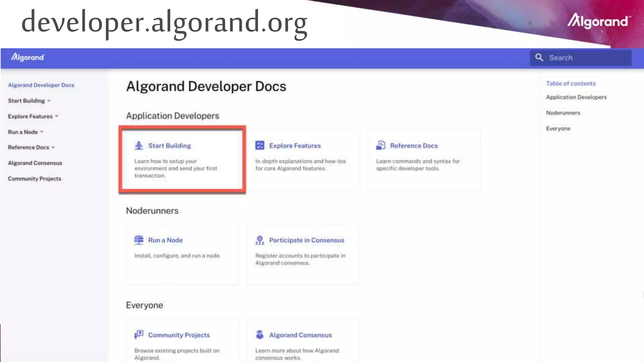Select Explore Features in the sidebar
Viewport: 644px width, 362px height.
(30, 116)
